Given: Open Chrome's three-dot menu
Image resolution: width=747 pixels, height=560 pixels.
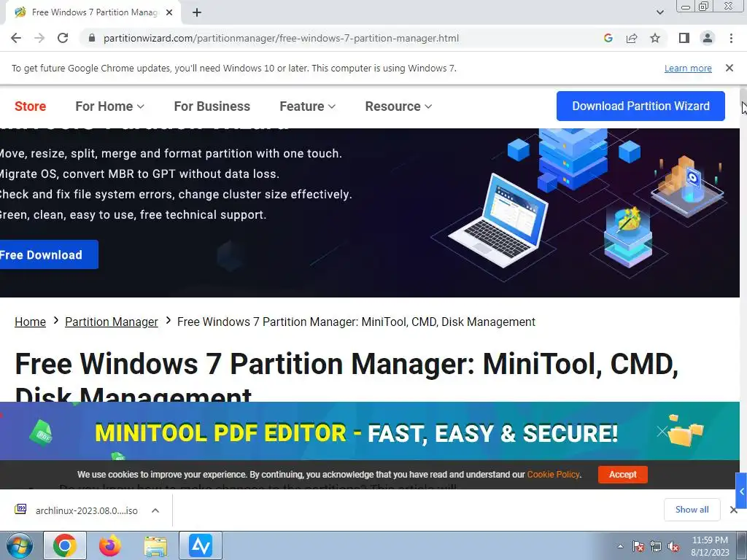Looking at the screenshot, I should (731, 38).
